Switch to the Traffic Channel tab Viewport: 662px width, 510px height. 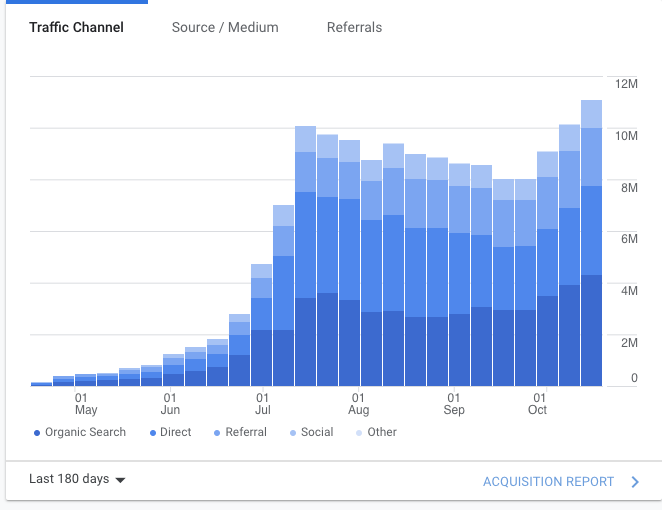(76, 27)
